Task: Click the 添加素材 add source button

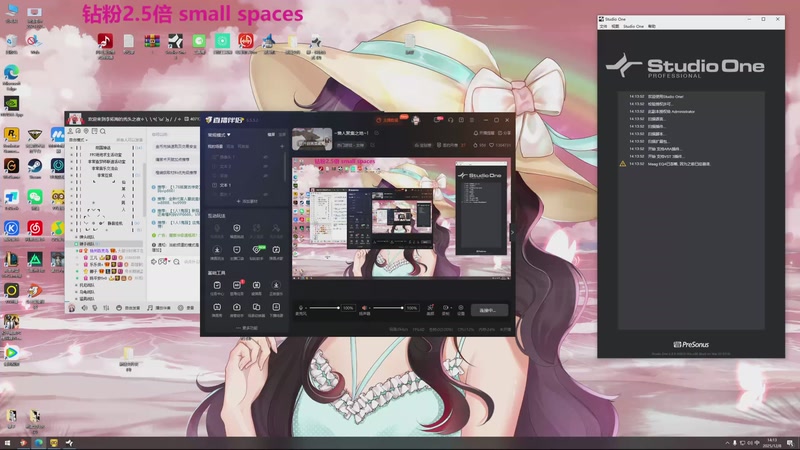Action: coord(247,202)
